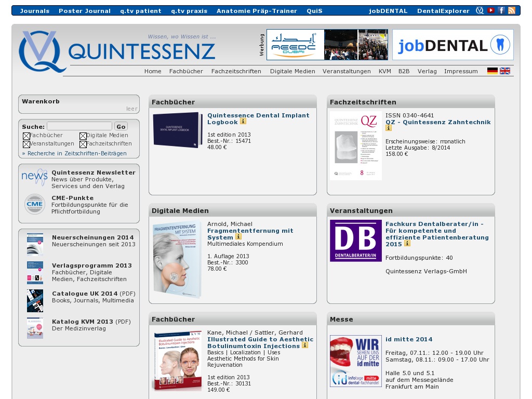Open Fragmentenfernung mit System title link
The width and height of the screenshot is (532, 399).
point(250,234)
